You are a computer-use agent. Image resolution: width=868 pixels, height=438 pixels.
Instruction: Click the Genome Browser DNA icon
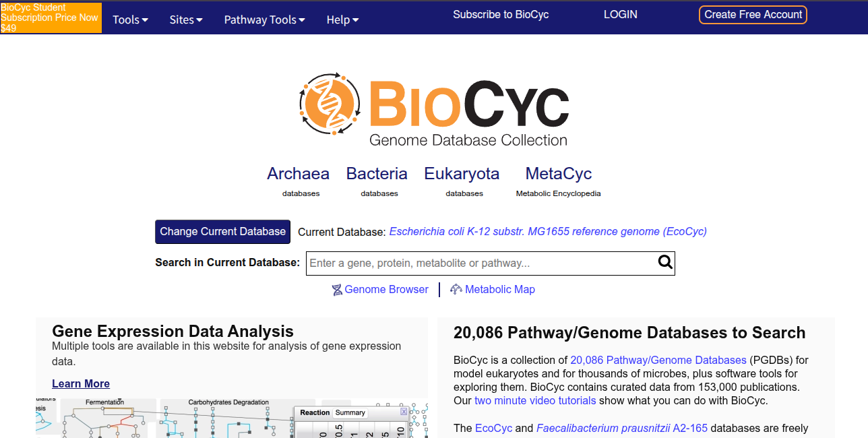tap(337, 290)
